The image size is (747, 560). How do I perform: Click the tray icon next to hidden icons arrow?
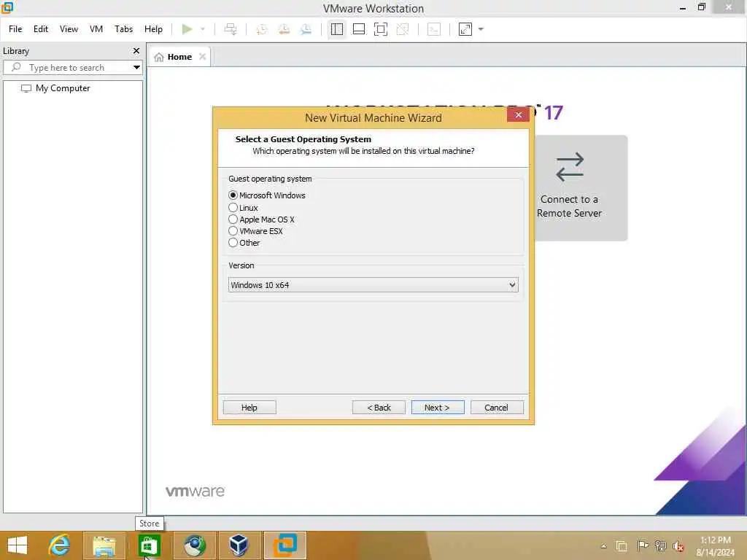[x=622, y=546]
